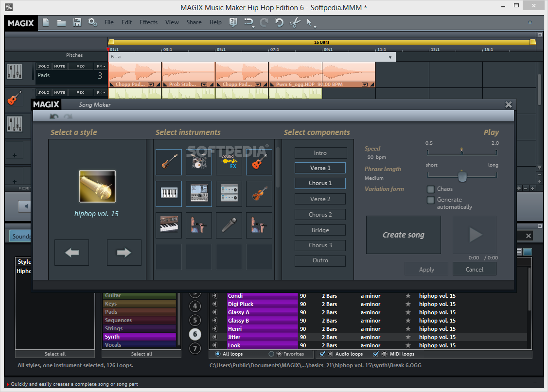The image size is (548, 392).
Task: Undo in the Song Maker dialog
Action: coord(54,116)
